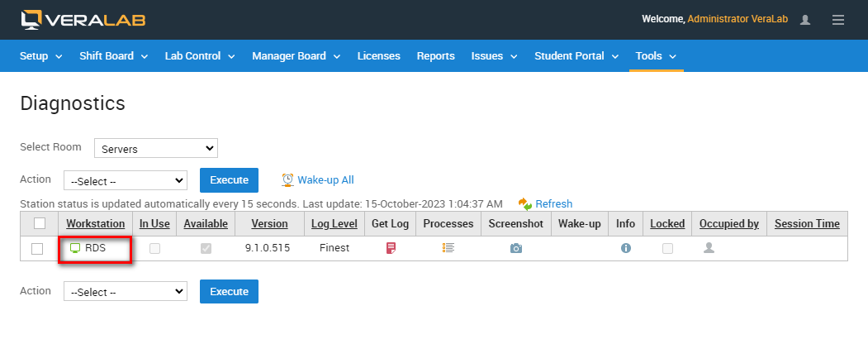
Task: View processes list for RDS
Action: point(448,248)
